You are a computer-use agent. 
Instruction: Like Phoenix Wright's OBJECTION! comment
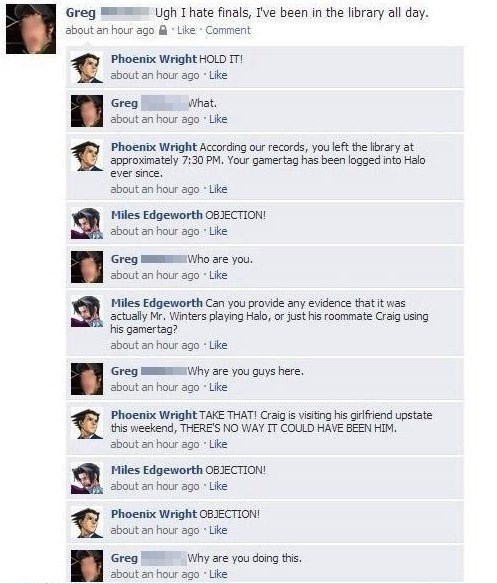coord(218,530)
